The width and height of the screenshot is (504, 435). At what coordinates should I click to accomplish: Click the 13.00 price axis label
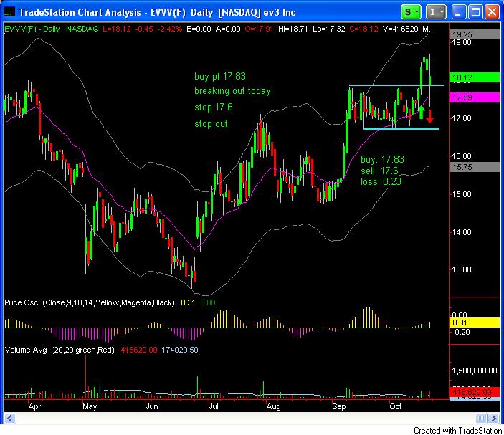(x=462, y=269)
